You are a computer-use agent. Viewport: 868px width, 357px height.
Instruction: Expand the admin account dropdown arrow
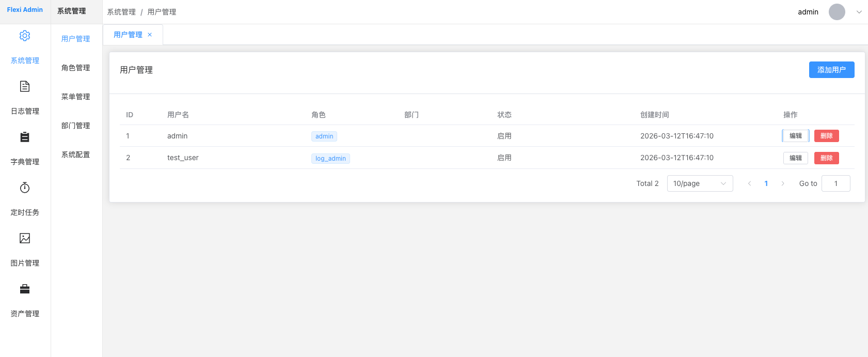(x=859, y=12)
